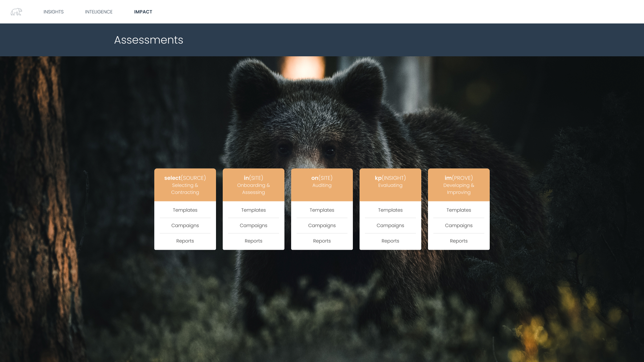Open Reports in the im(PROVE) card
This screenshot has height=362, width=644.
coord(459,241)
